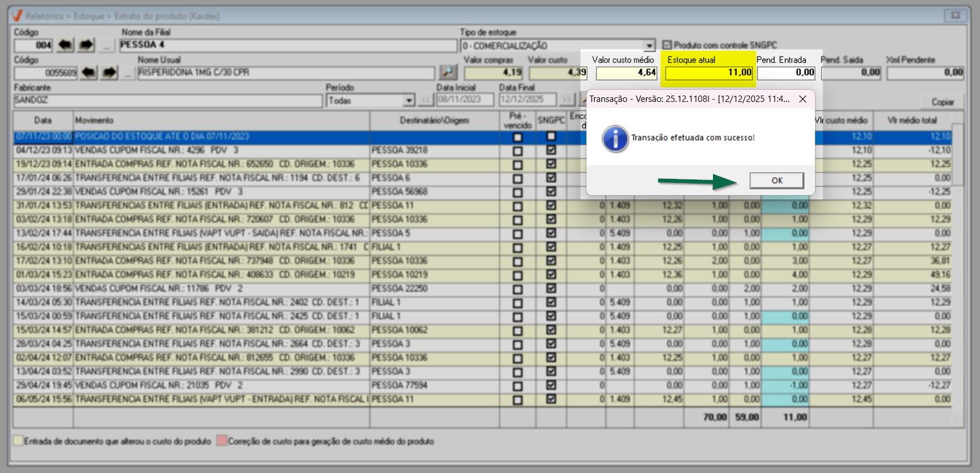Click the Estoque atual field
The width and height of the screenshot is (980, 473).
click(x=709, y=73)
